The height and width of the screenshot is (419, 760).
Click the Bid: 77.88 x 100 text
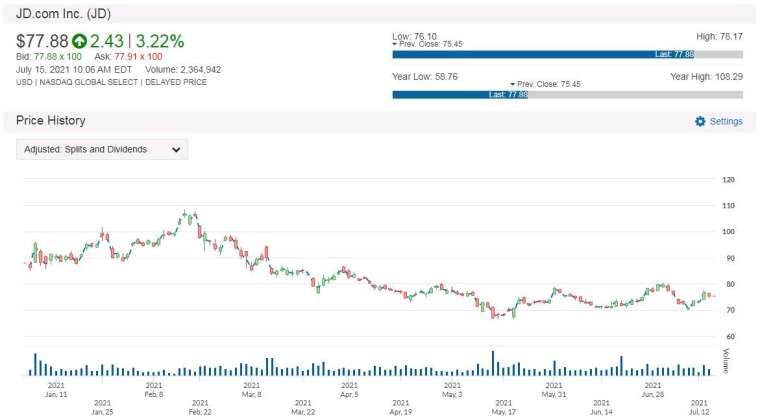tap(49, 57)
